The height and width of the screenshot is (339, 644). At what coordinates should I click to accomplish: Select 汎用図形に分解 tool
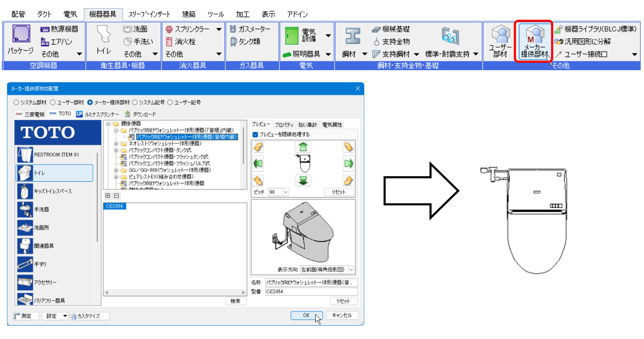pos(582,42)
